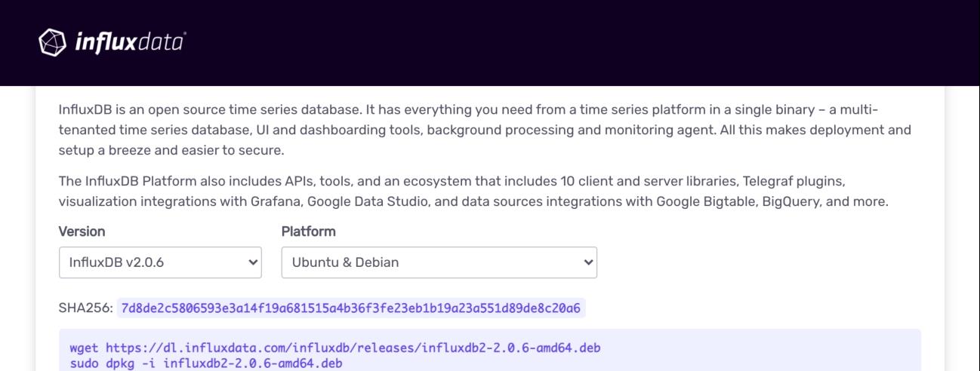This screenshot has width=980, height=371.
Task: Click the SHA256 checksum hash value
Action: 350,308
